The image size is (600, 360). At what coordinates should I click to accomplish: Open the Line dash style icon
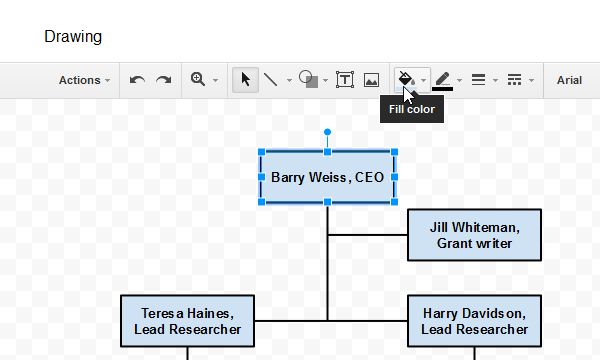tap(514, 80)
